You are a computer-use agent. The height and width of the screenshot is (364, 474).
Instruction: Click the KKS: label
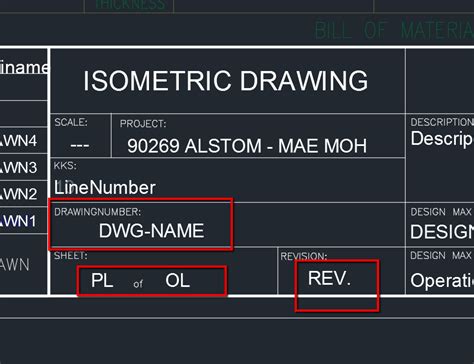click(65, 165)
